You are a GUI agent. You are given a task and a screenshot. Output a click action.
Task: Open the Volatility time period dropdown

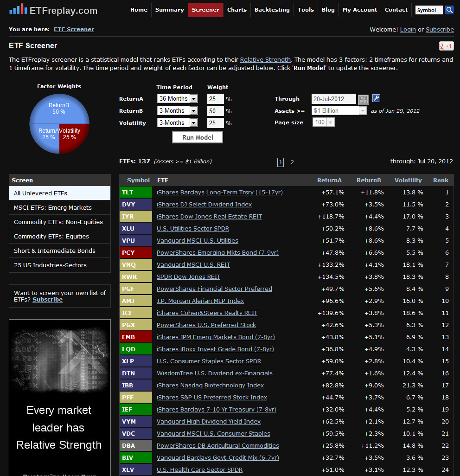click(x=178, y=122)
